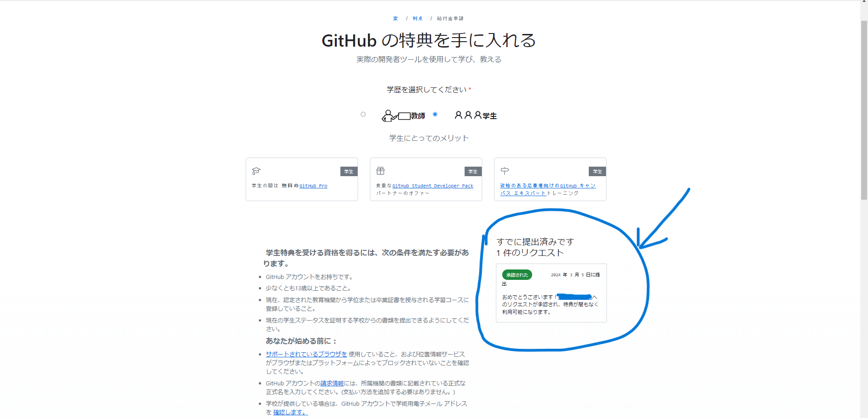Click the 学生 badge on Campus Expert card
Image resolution: width=868 pixels, height=418 pixels.
coord(597,171)
